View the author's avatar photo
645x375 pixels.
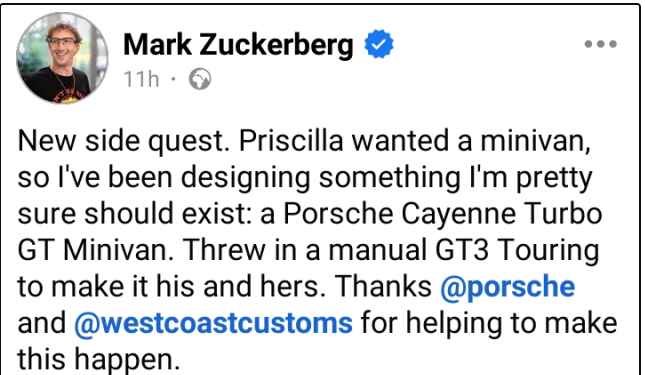tap(62, 58)
